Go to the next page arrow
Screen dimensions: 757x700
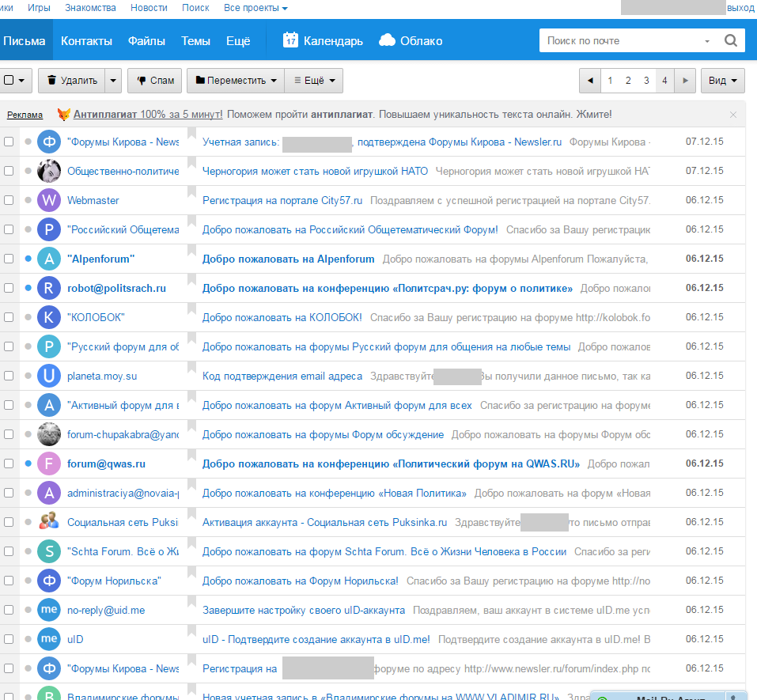684,81
